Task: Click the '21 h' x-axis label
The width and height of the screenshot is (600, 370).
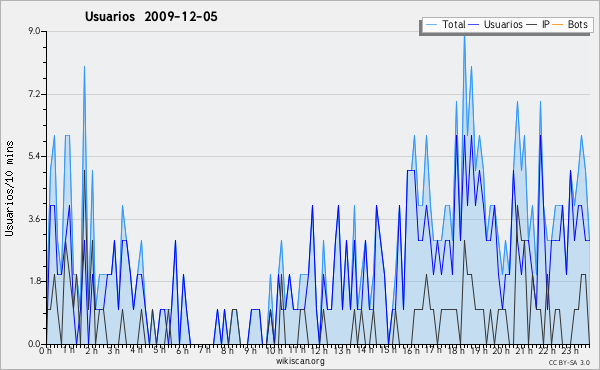Action: click(523, 350)
